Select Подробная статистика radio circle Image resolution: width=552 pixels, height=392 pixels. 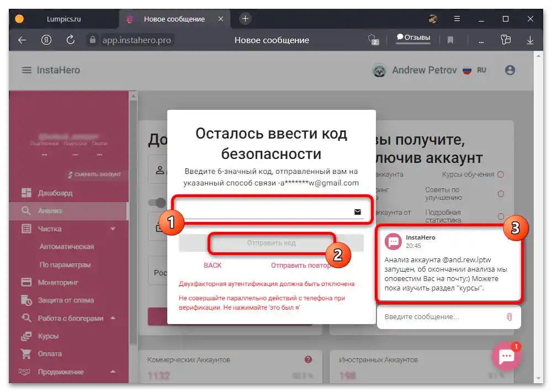(x=501, y=216)
